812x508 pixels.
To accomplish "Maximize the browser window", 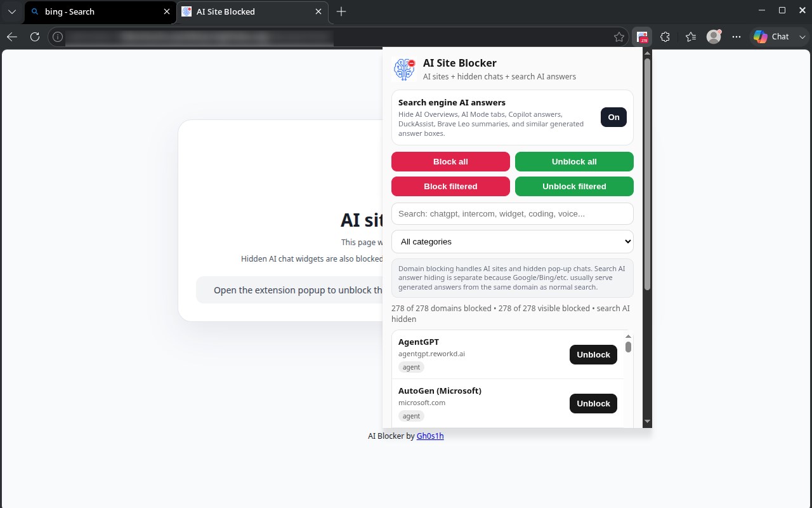I will click(x=782, y=11).
